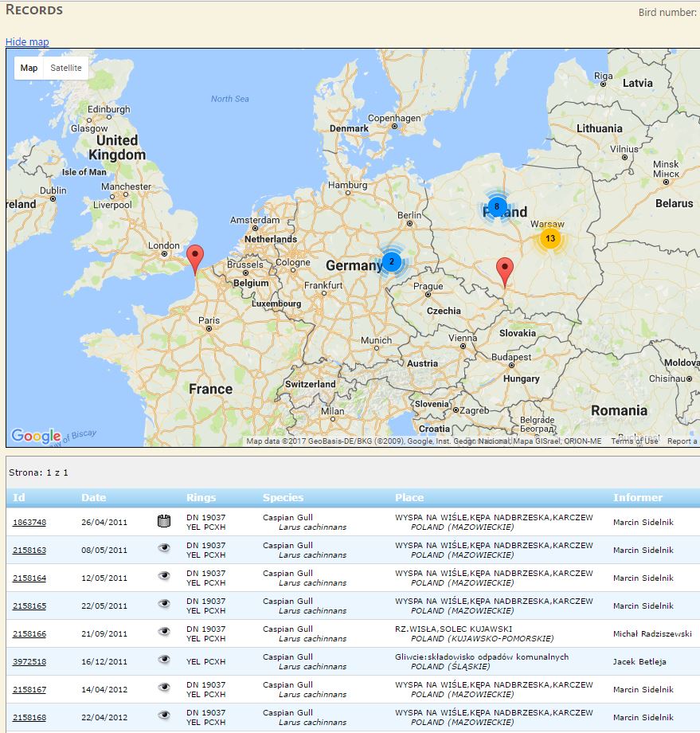
Task: Open record Id 1863748
Action: pos(29,523)
